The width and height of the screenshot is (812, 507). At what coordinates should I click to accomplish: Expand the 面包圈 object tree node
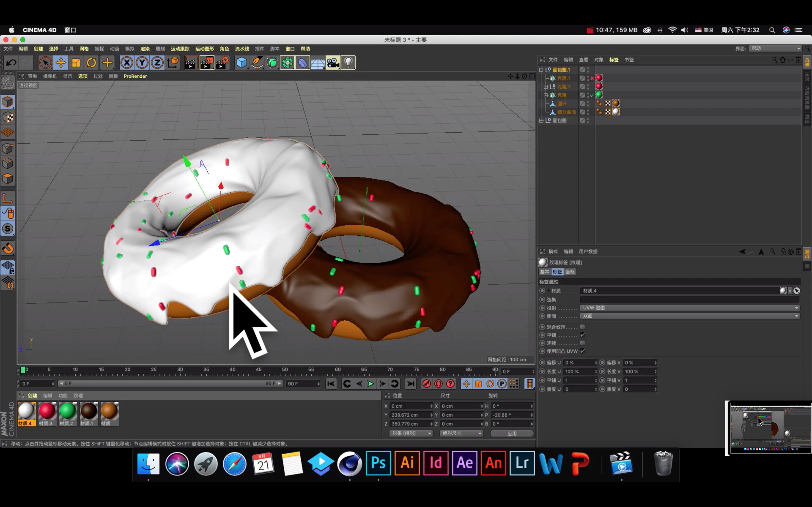click(x=541, y=120)
